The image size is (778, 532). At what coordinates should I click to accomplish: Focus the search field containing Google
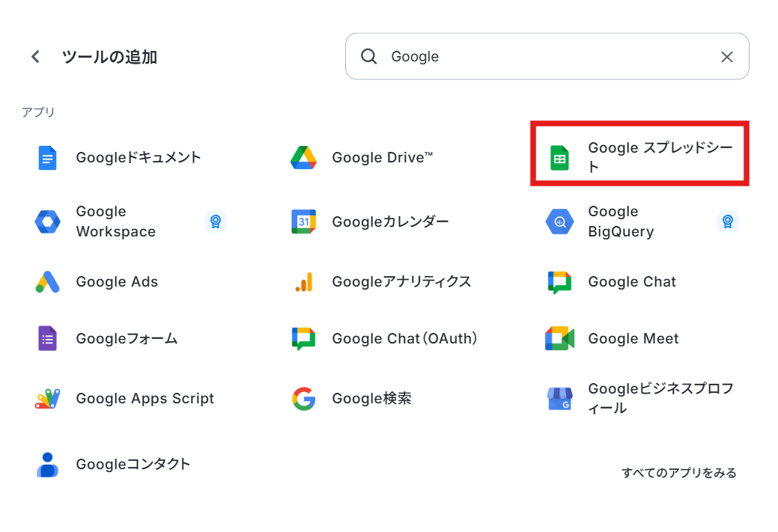(x=547, y=57)
